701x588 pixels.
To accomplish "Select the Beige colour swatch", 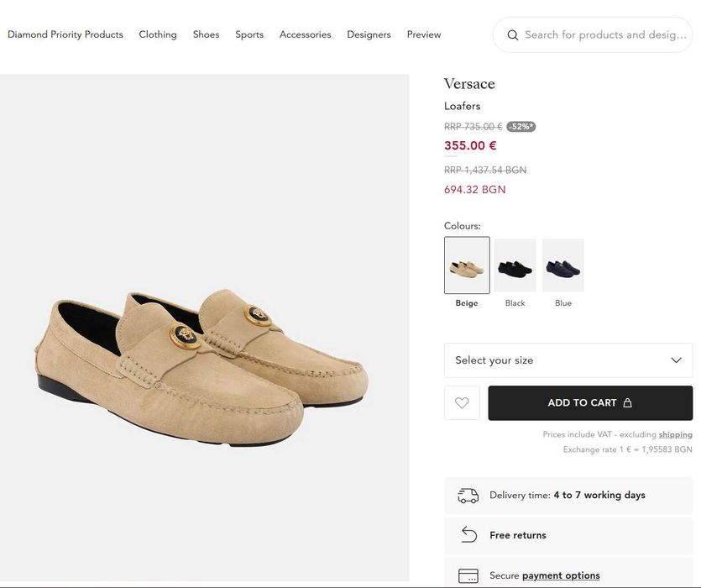I will pos(467,265).
